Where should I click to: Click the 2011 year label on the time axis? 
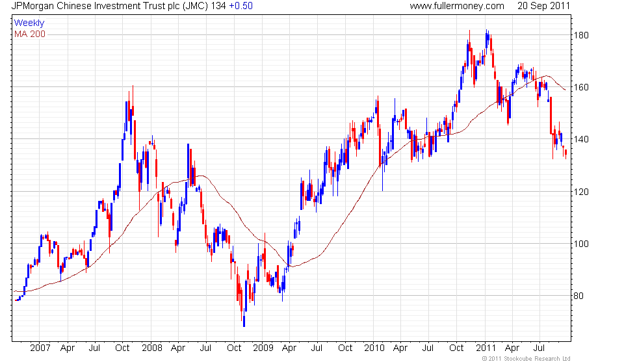[x=486, y=348]
